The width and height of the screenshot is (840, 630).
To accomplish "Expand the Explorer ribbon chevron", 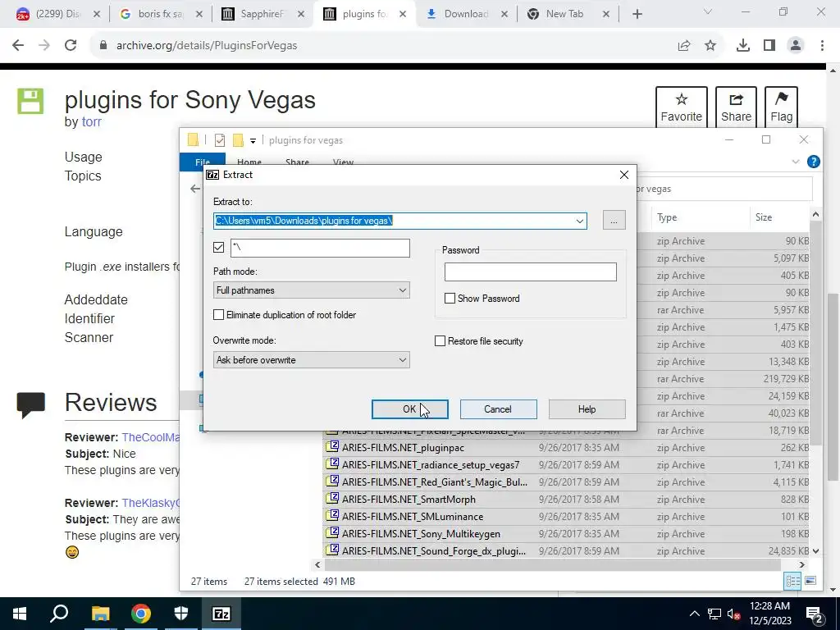I will click(796, 162).
